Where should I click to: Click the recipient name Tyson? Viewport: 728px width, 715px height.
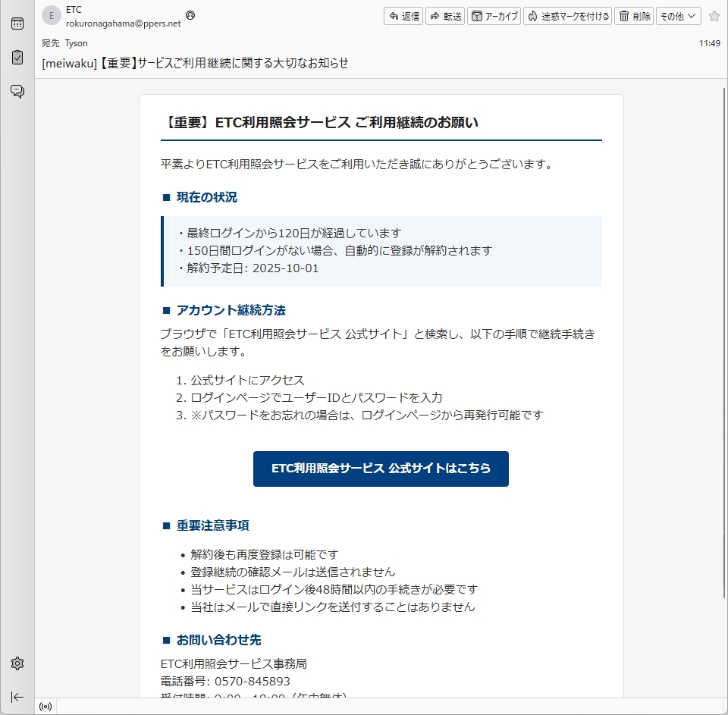[x=77, y=43]
